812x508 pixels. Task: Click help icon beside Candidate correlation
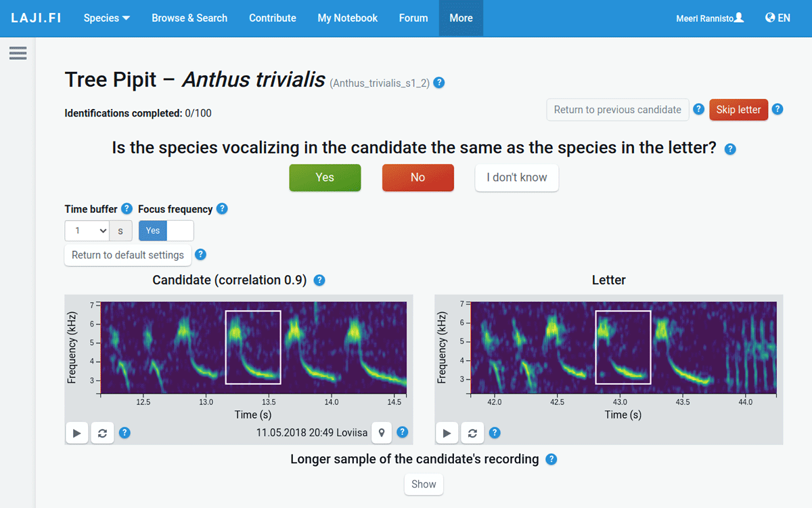[319, 280]
